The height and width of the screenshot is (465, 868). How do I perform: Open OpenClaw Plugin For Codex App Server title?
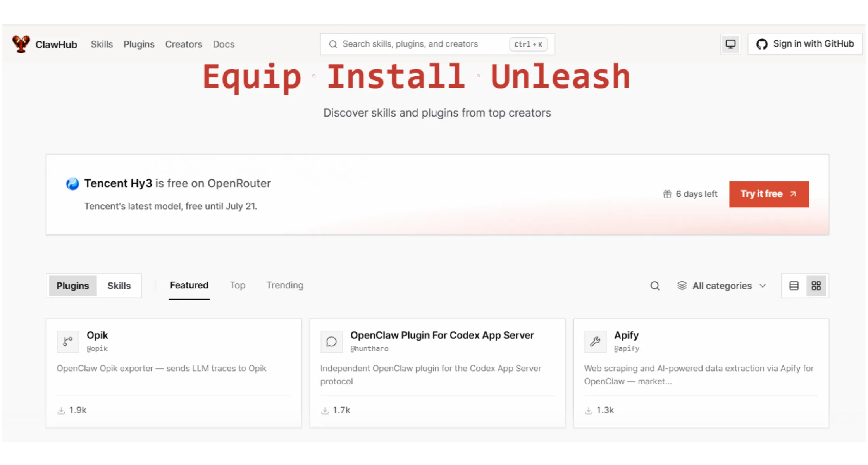pyautogui.click(x=442, y=335)
